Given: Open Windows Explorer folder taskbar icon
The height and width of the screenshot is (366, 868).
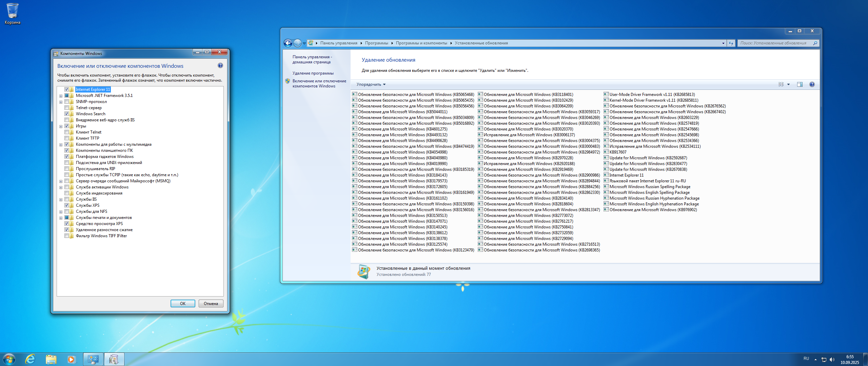Looking at the screenshot, I should (x=51, y=359).
